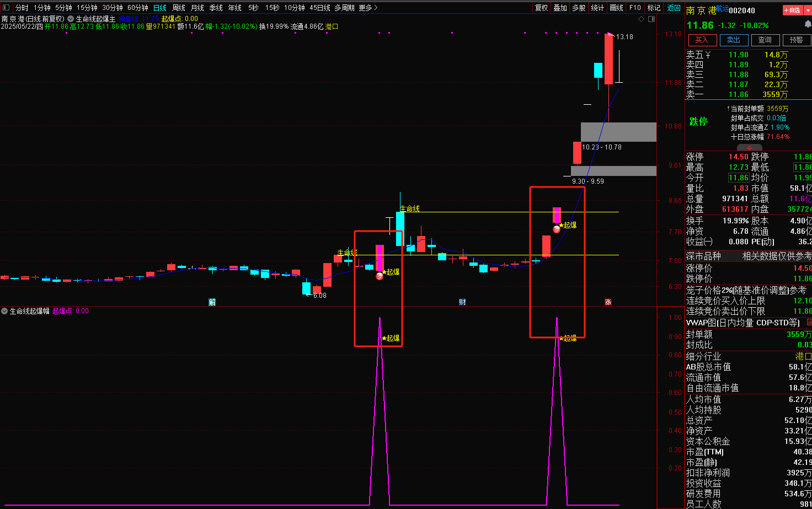Image resolution: width=812 pixels, height=509 pixels.
Task: Click 复权 toolbar item
Action: click(x=541, y=8)
